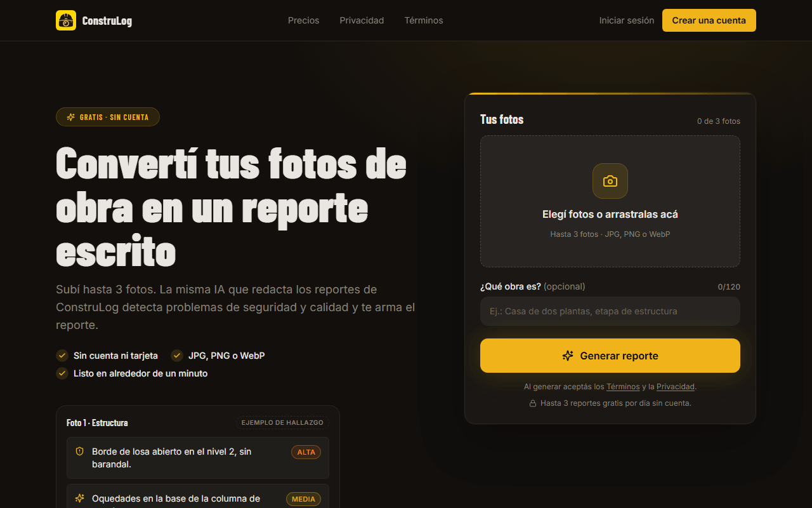Click text Hasta 3 reportes gratis por día
This screenshot has width=812, height=508.
point(616,403)
